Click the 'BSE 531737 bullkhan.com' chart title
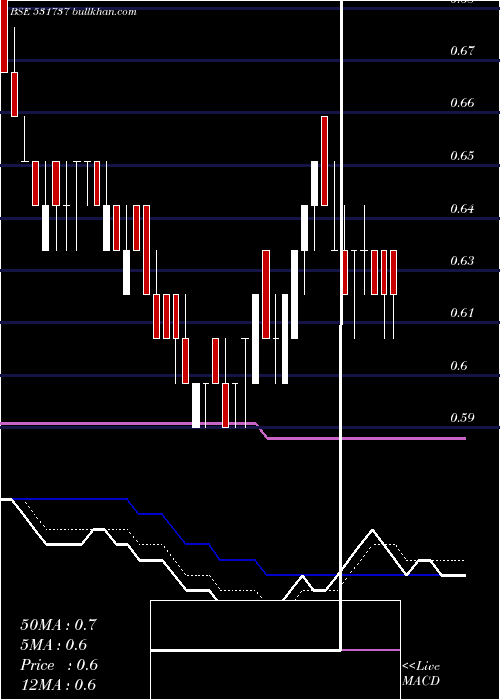 pos(73,12)
